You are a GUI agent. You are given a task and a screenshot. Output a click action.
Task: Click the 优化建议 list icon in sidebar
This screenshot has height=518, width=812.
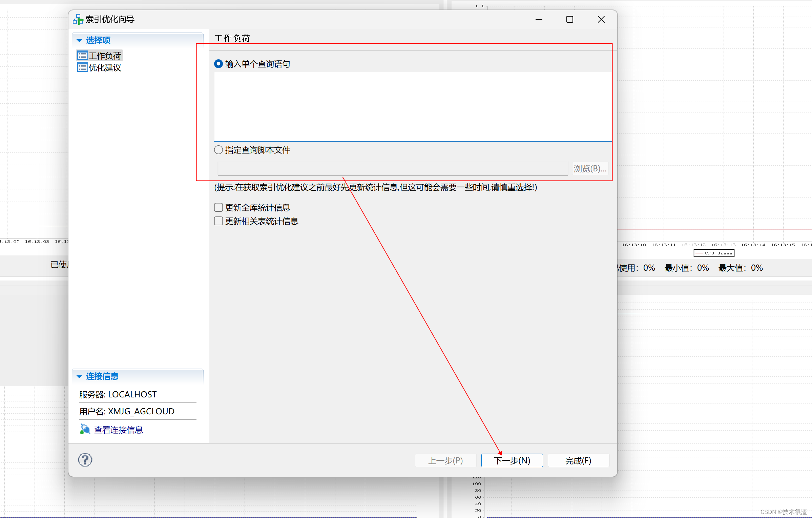coord(82,67)
